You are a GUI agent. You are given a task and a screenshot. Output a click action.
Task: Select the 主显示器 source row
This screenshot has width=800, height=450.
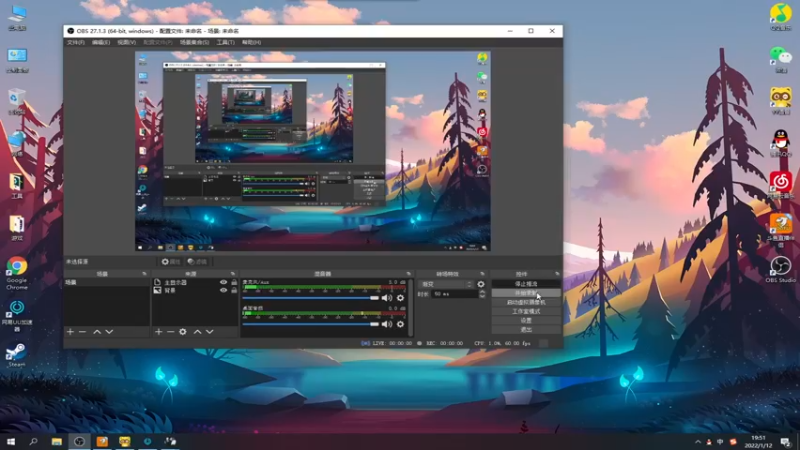click(195, 282)
